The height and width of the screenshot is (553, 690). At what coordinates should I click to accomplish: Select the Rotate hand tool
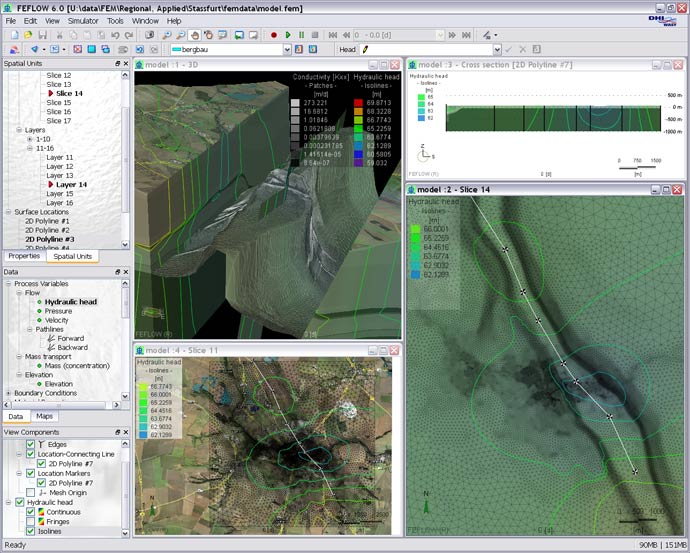point(208,35)
